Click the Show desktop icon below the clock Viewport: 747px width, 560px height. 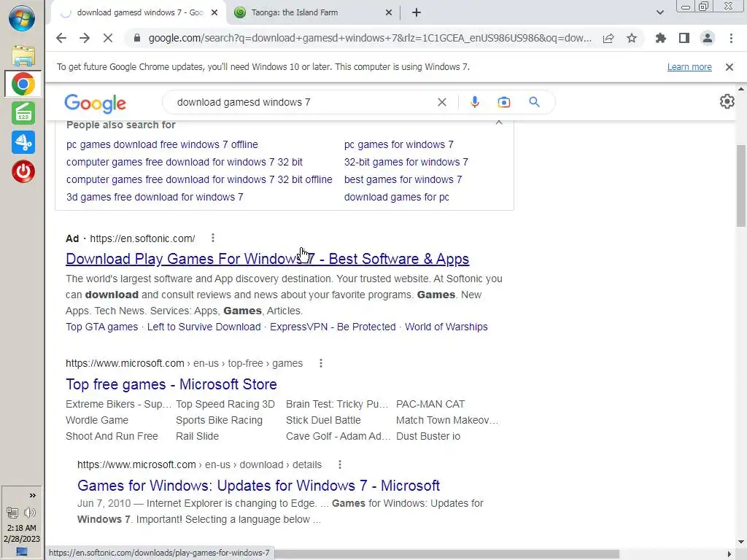[x=22, y=551]
